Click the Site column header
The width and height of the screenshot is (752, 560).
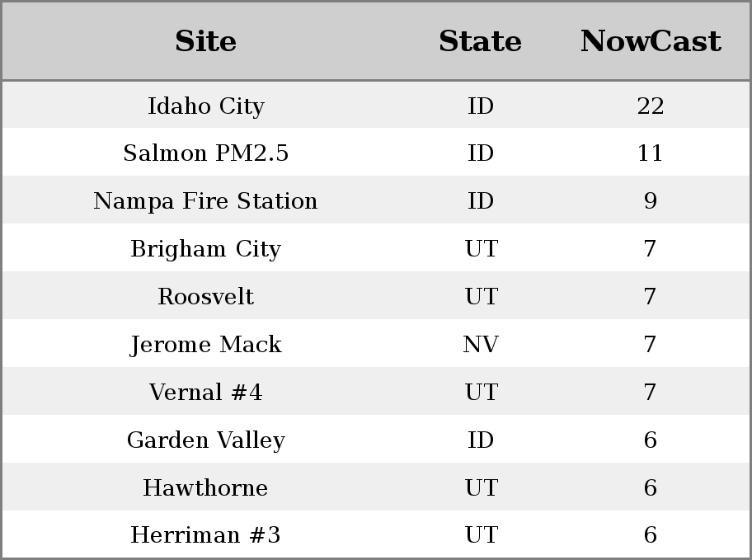[x=205, y=41]
